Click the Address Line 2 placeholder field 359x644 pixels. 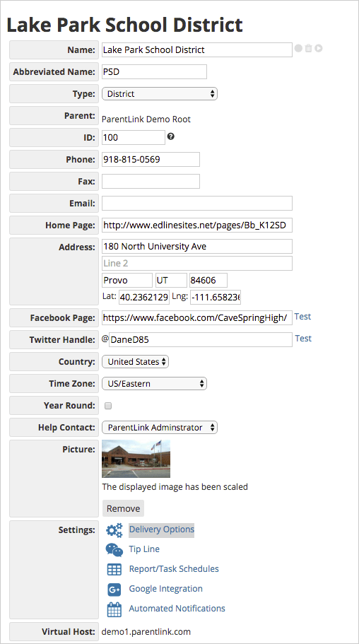[197, 263]
